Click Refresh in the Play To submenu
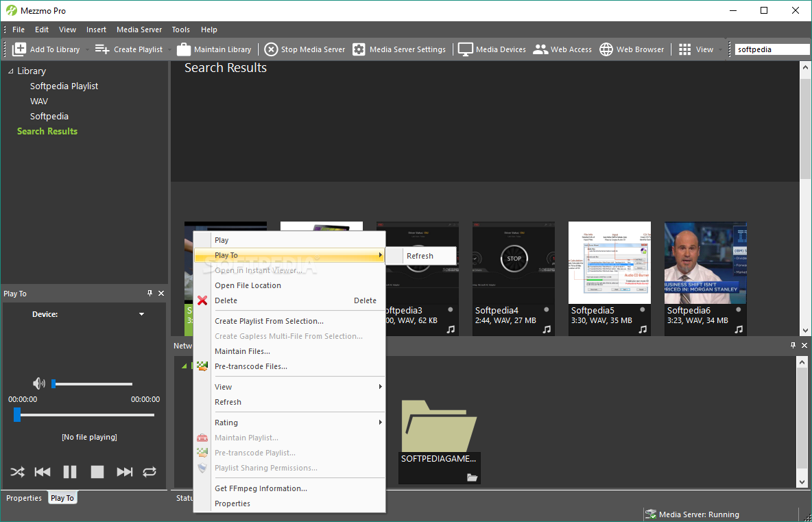 (x=421, y=256)
